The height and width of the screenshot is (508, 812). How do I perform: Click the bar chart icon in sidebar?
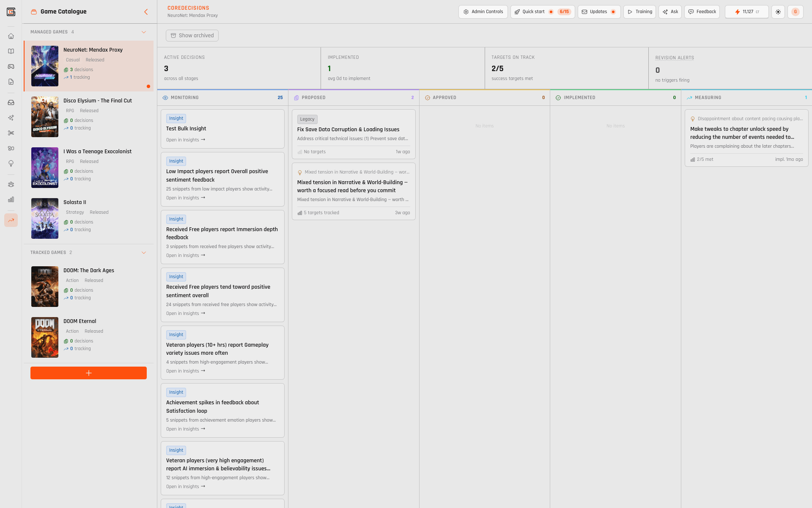coord(11,199)
